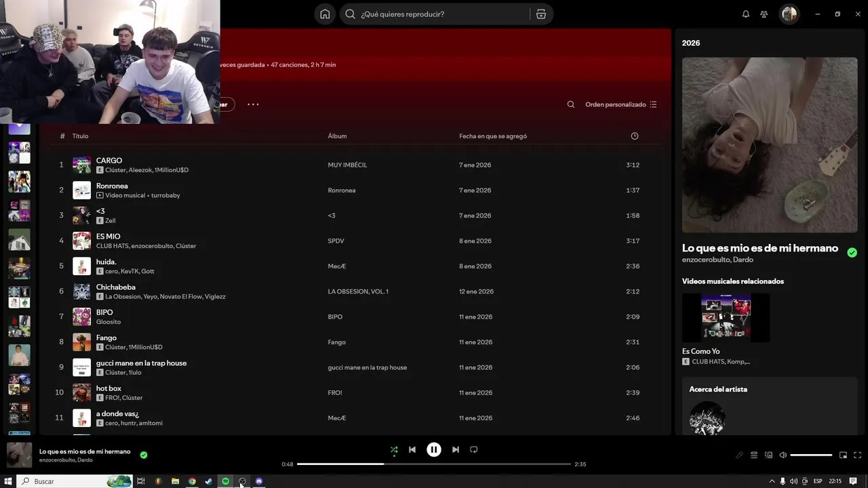Open Connect to a device icon

point(768,455)
